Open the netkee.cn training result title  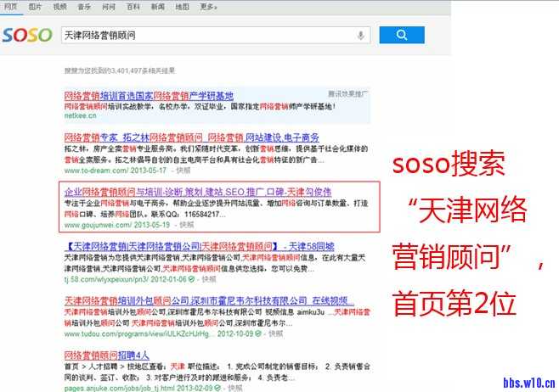148,95
